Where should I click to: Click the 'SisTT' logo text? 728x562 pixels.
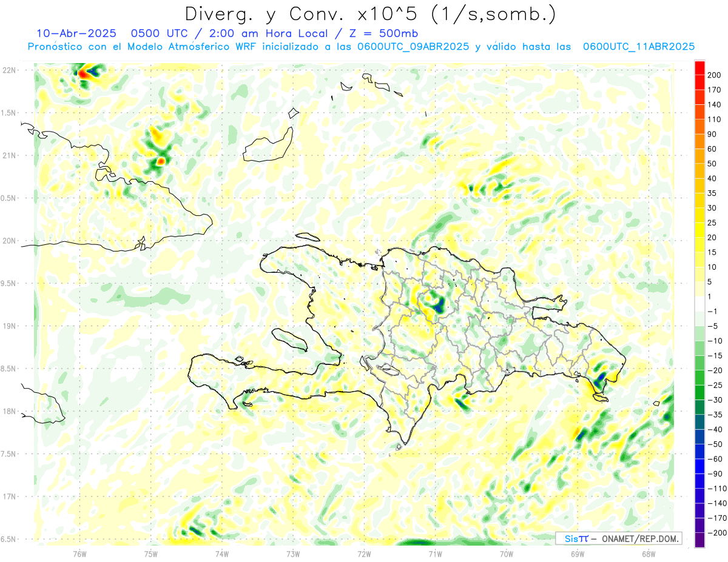[x=576, y=538]
